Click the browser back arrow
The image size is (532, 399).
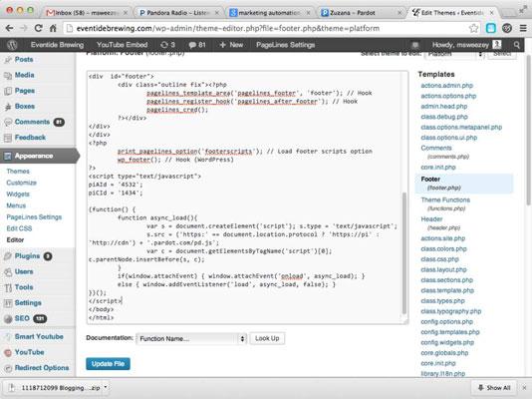(x=10, y=28)
